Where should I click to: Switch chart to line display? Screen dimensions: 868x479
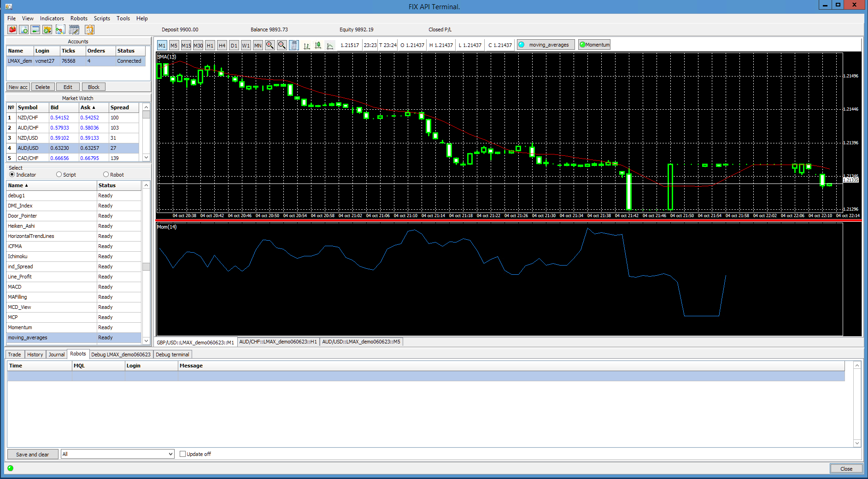coord(330,45)
